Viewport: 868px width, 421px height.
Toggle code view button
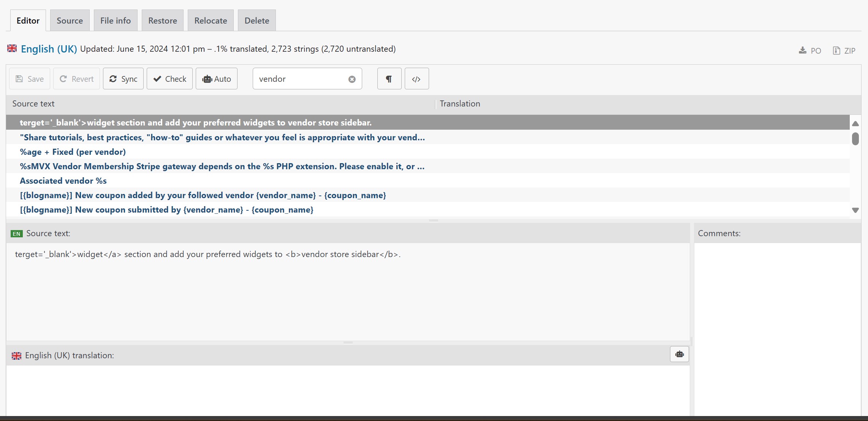[417, 79]
